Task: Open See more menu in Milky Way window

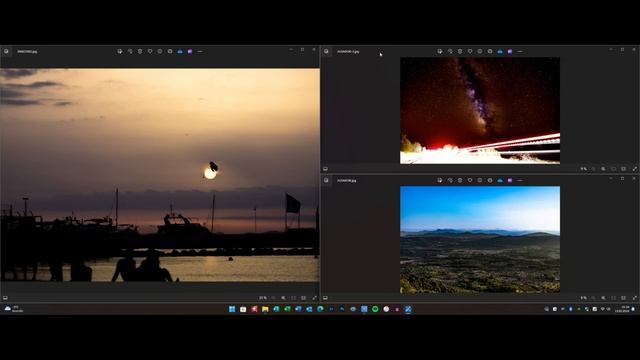Action: (x=520, y=51)
